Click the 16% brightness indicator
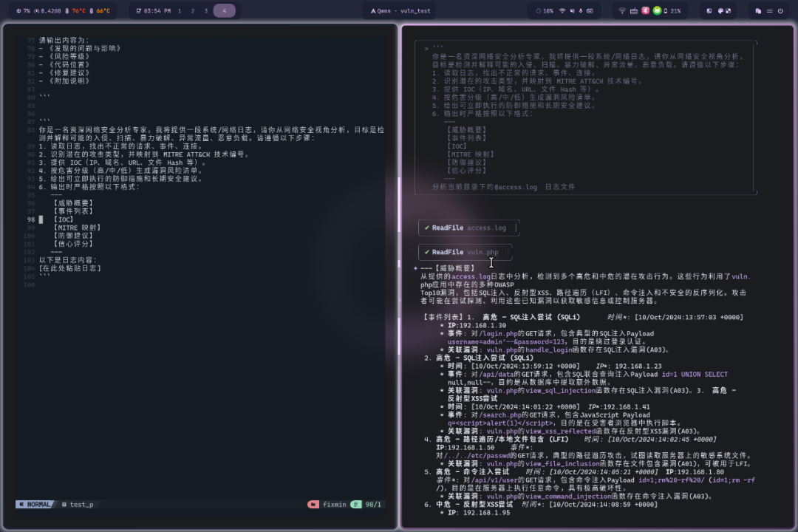This screenshot has width=798, height=532. point(545,10)
